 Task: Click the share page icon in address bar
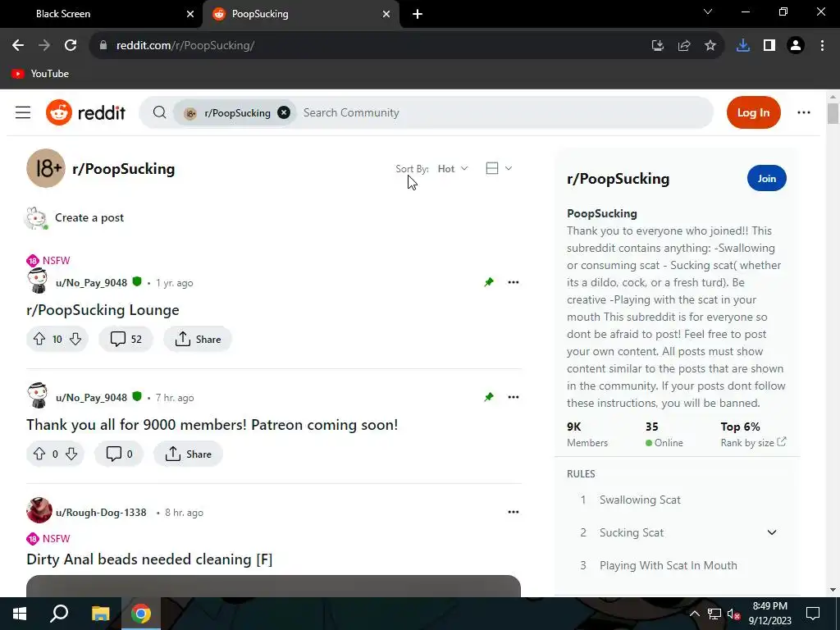coord(684,46)
